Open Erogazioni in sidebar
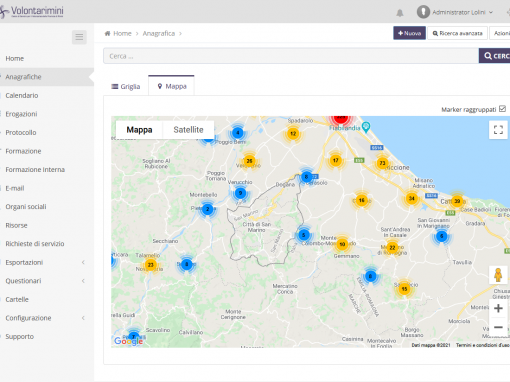The image size is (510, 382). click(x=21, y=114)
